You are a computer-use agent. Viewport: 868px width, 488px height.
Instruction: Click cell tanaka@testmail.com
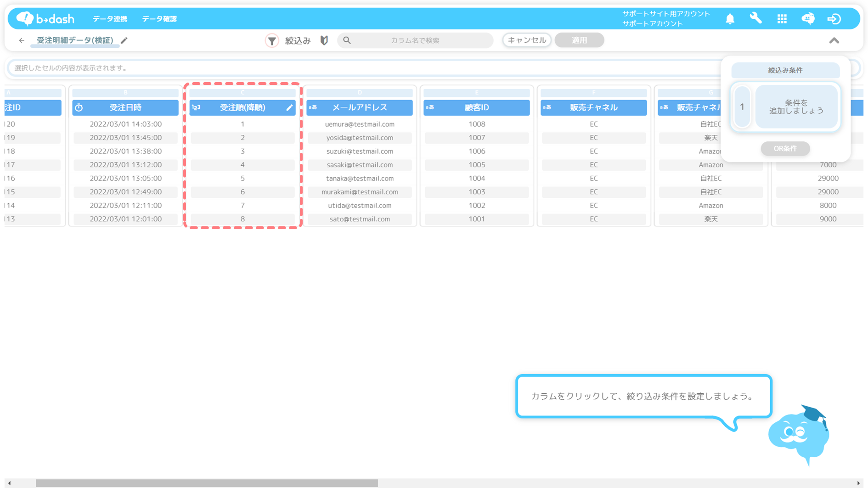pos(360,178)
